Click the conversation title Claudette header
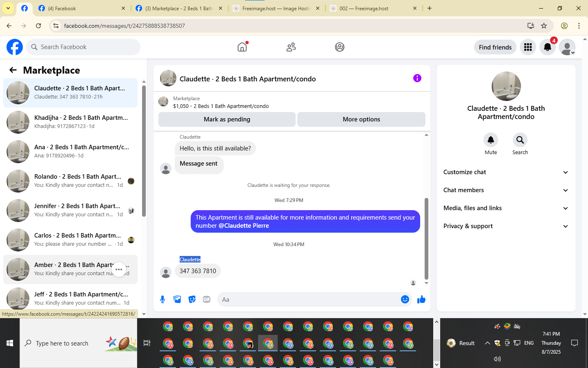Screen dimensions: 588x368 247,79
